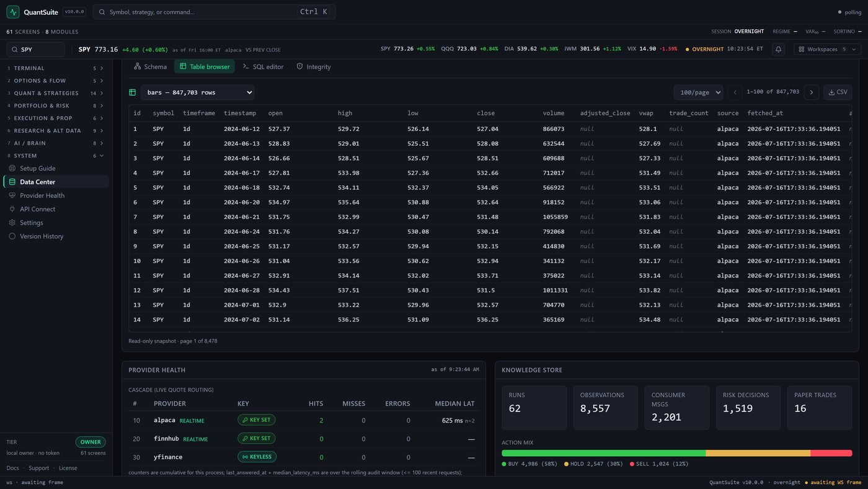Expand the Options & Flow module
The width and height of the screenshot is (868, 489).
55,81
